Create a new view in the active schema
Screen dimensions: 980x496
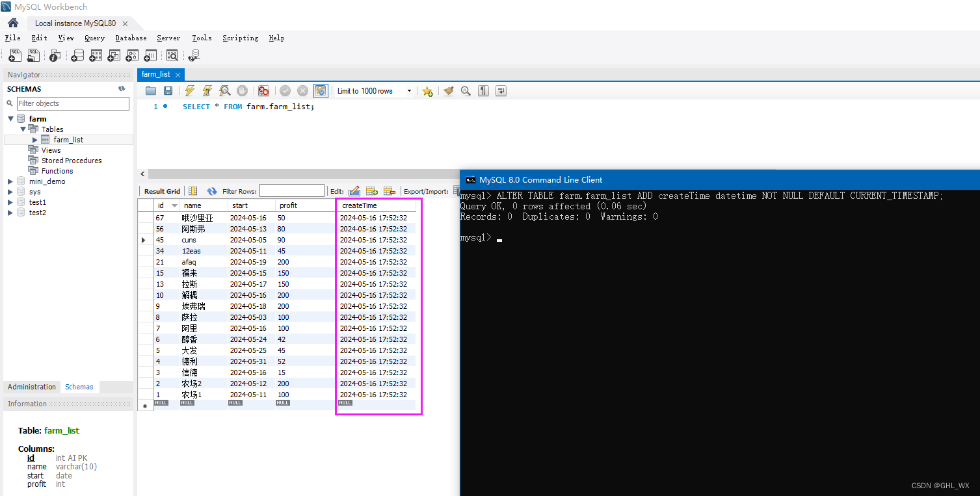[114, 56]
